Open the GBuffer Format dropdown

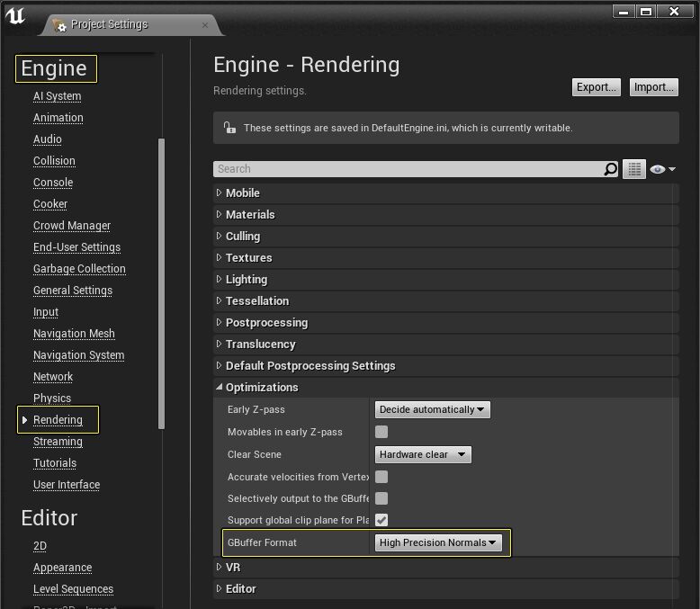pyautogui.click(x=438, y=542)
